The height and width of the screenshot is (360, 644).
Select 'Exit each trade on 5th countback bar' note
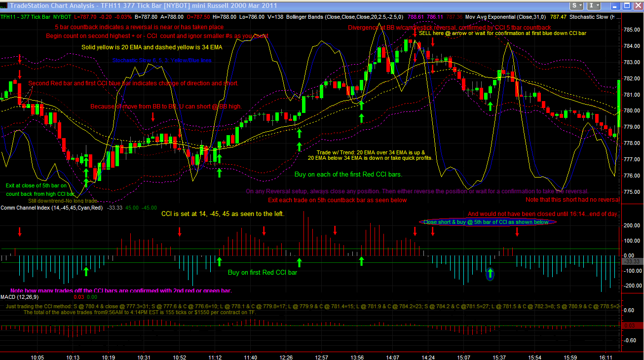point(338,200)
